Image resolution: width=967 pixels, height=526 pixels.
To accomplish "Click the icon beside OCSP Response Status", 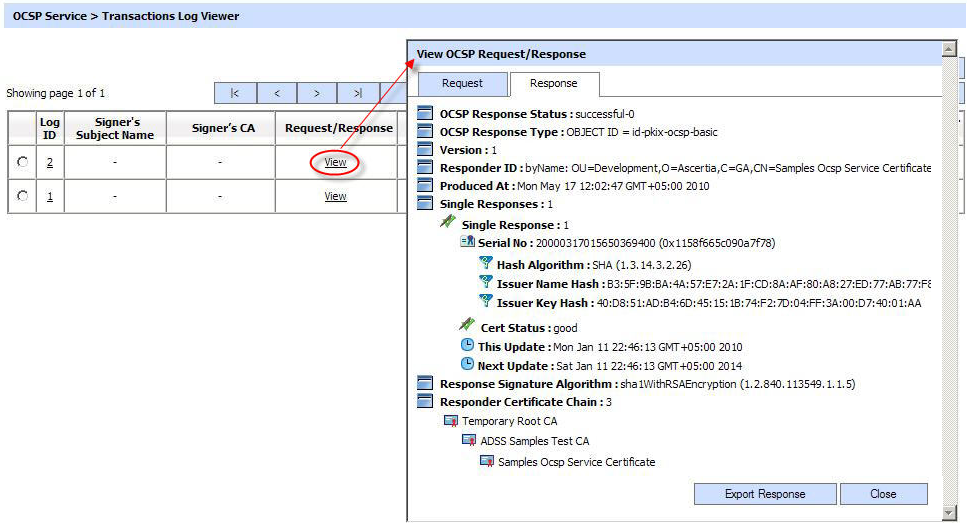I will coord(424,114).
